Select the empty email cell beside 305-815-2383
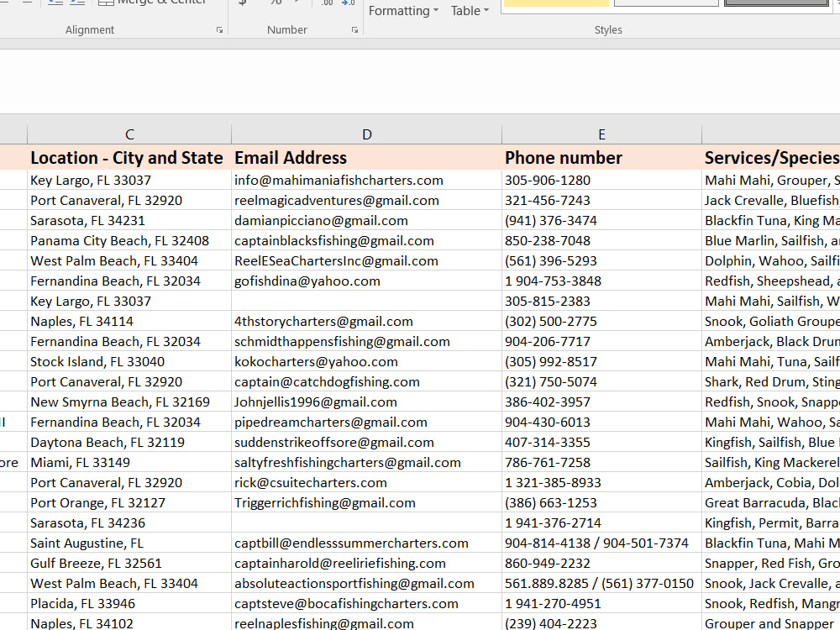 point(366,301)
